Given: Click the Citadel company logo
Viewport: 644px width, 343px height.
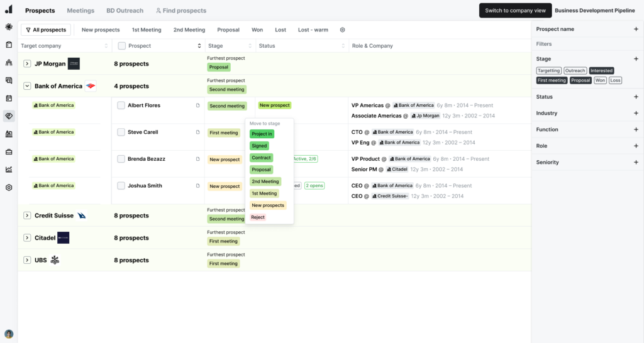Looking at the screenshot, I should coord(64,237).
